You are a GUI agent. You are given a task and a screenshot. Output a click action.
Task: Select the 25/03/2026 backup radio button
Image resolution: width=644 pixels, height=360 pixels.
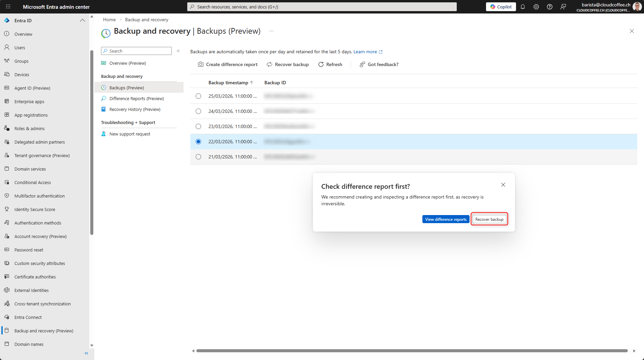[198, 96]
